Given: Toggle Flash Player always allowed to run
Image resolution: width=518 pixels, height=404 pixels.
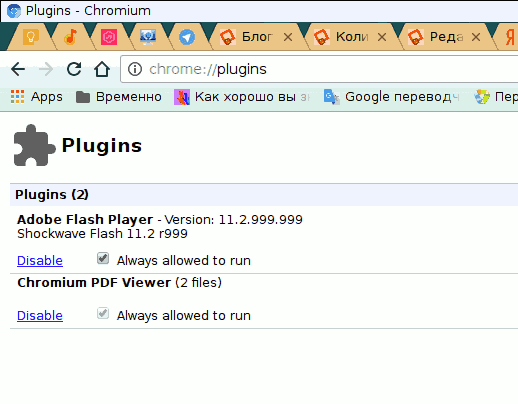Looking at the screenshot, I should pyautogui.click(x=103, y=258).
